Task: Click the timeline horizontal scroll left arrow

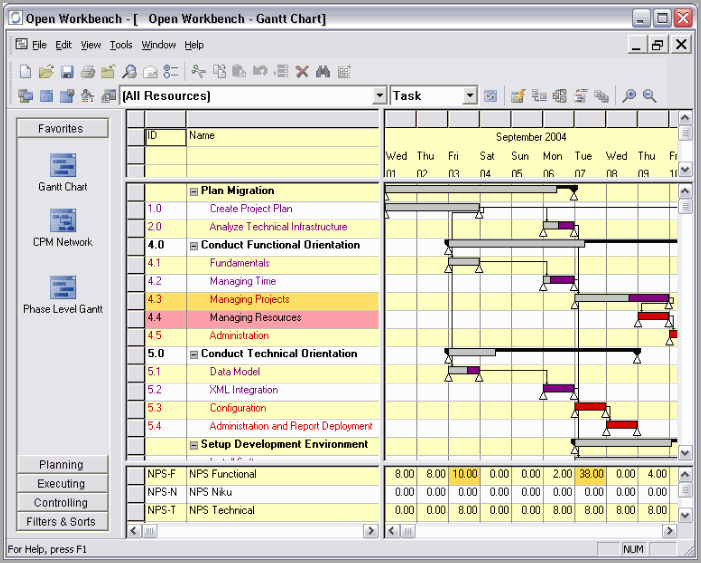Action: [393, 531]
